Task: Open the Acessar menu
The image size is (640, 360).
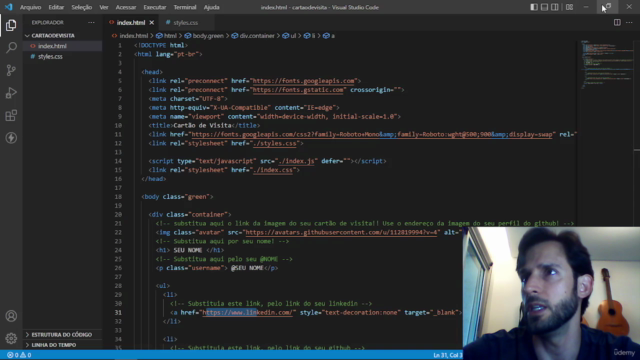Action: point(126,7)
